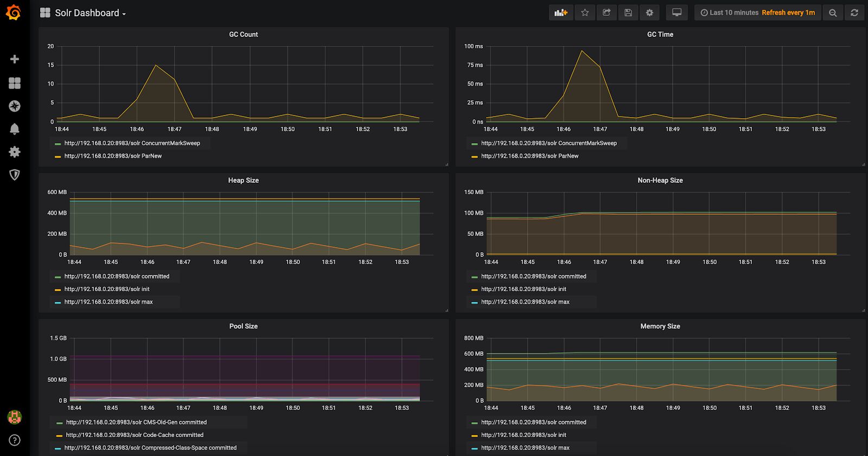Click 'Refresh every 1m' in time picker

(x=788, y=12)
